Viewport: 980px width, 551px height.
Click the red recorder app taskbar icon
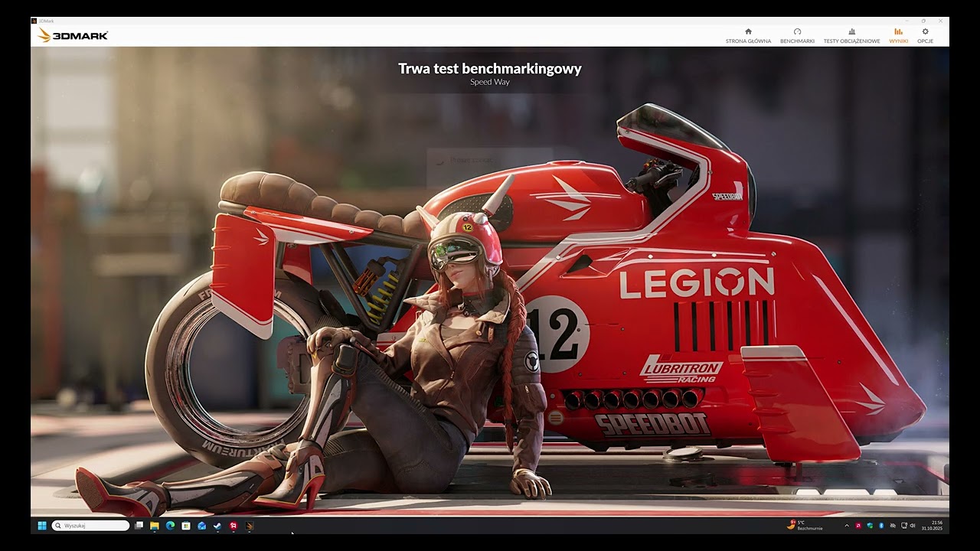coord(234,526)
